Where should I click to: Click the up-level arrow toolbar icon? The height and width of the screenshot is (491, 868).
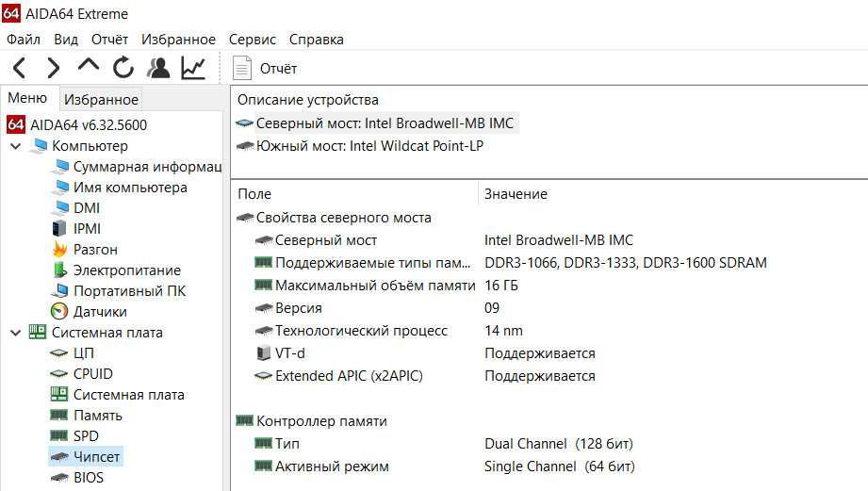[x=89, y=65]
